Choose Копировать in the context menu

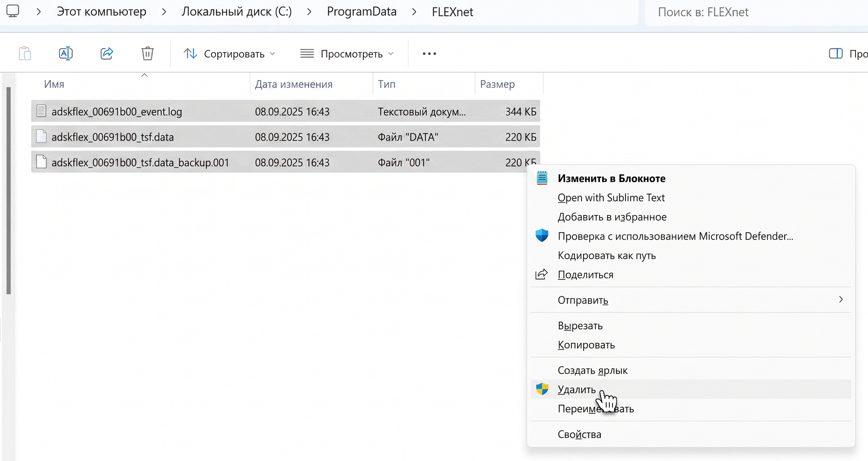691,345
